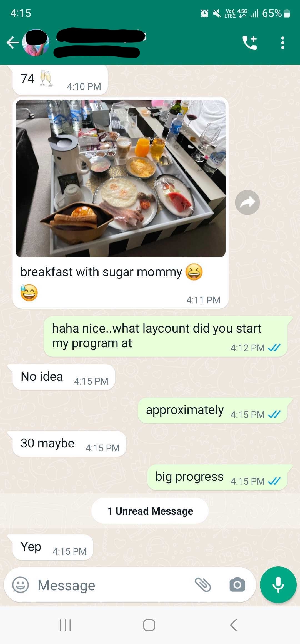
Task: Tap the Android home button
Action: (x=149, y=625)
